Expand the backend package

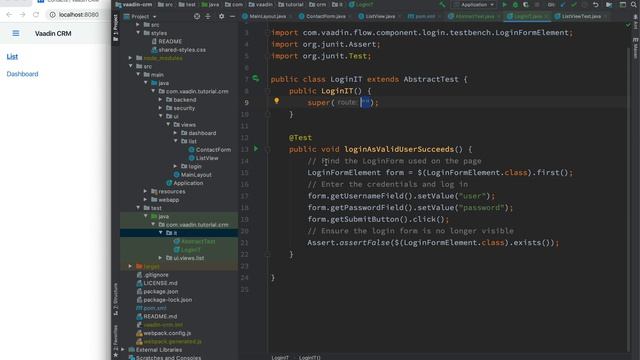[160, 100]
